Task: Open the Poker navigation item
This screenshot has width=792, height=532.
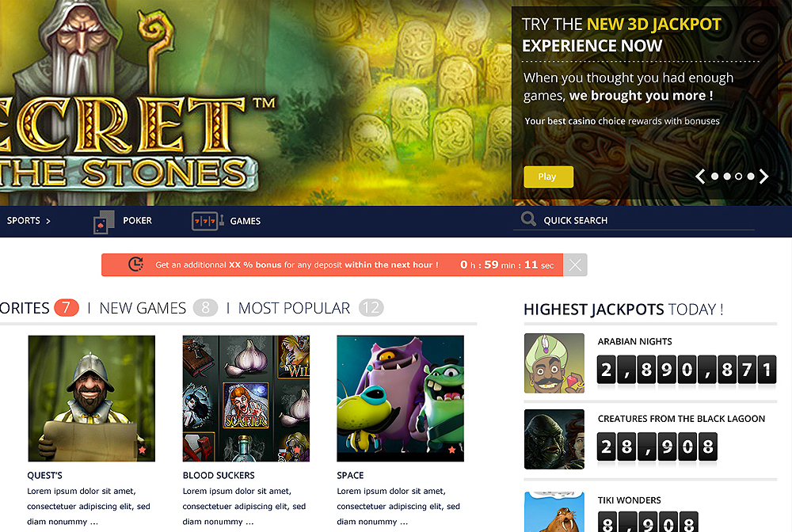Action: (137, 221)
